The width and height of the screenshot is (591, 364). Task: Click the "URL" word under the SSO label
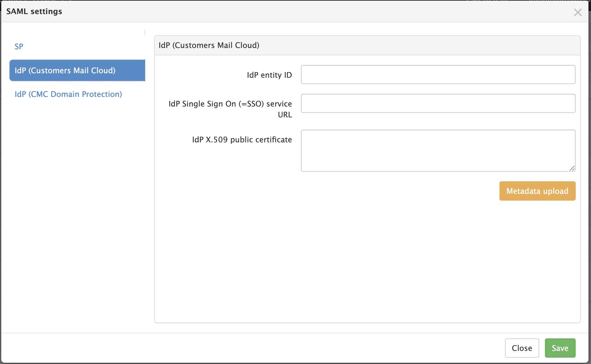(x=285, y=115)
